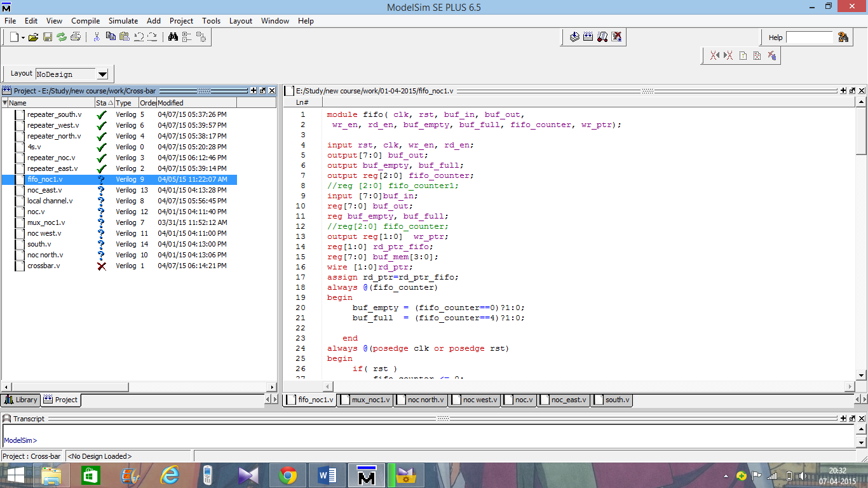Click the Project pane horizontal scrollbar
The image size is (868, 488).
(139, 386)
